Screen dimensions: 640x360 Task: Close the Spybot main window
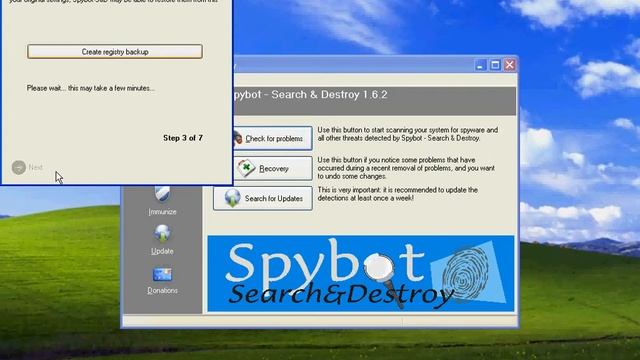(x=510, y=65)
